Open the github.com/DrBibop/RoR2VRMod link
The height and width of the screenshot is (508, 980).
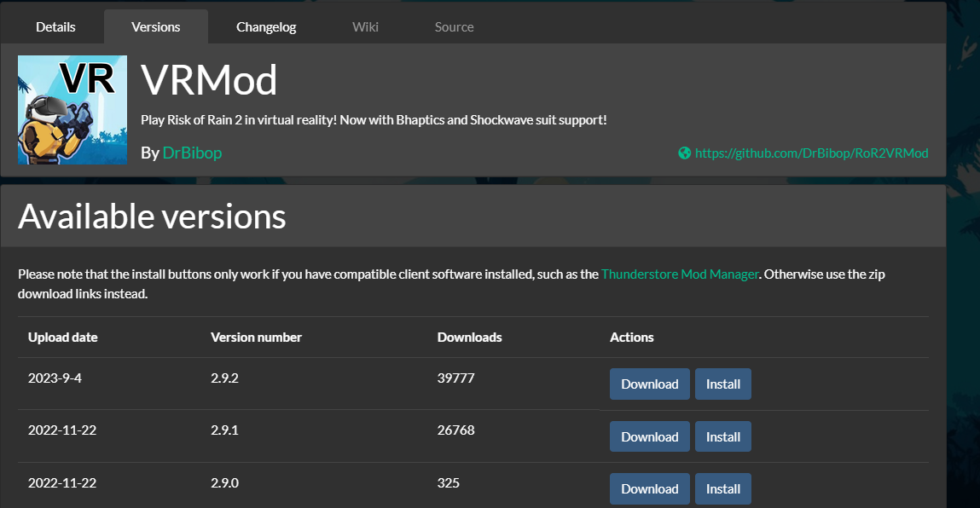pyautogui.click(x=811, y=153)
